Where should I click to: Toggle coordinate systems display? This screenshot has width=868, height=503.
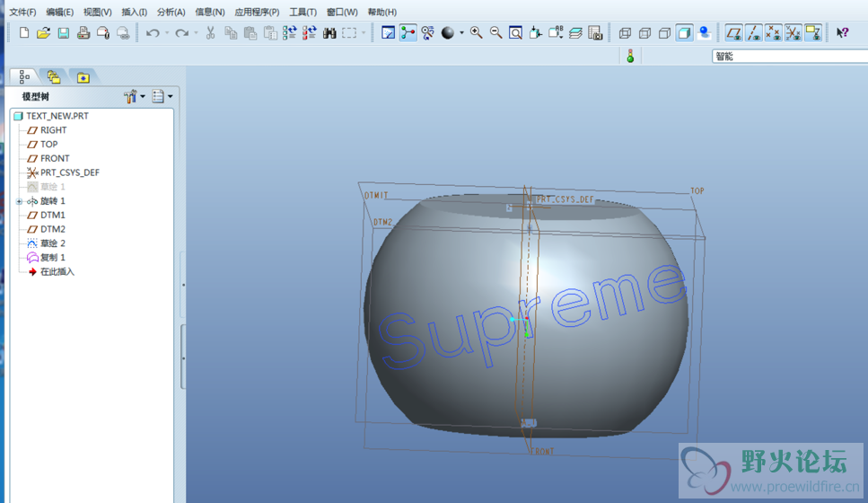tap(793, 33)
